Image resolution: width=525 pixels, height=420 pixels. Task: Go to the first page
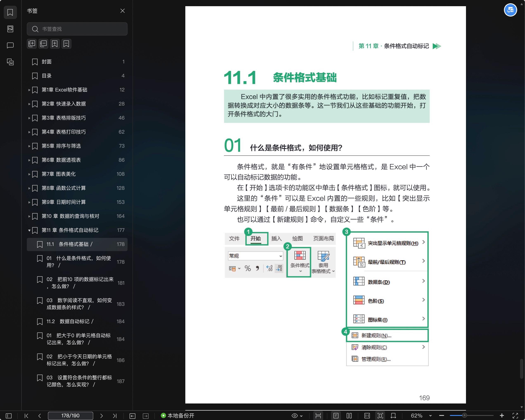[26, 416]
